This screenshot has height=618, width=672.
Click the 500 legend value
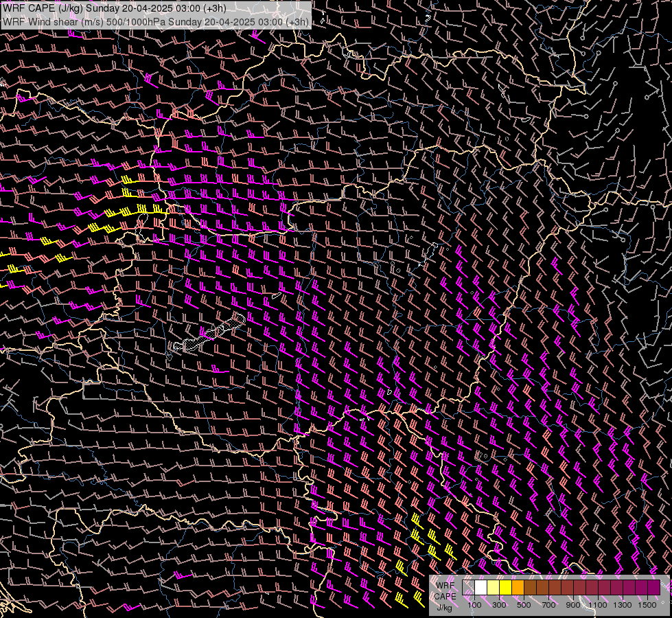[x=524, y=605]
